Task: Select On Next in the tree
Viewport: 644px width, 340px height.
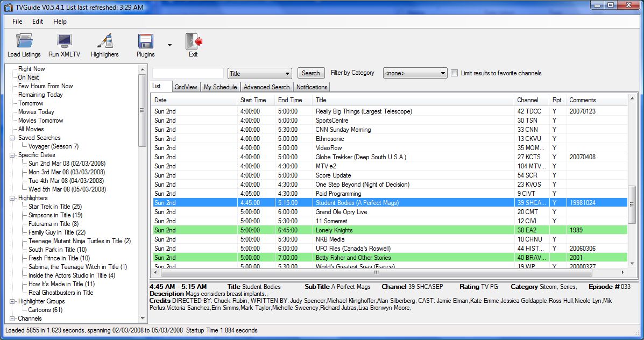Action: tap(29, 77)
